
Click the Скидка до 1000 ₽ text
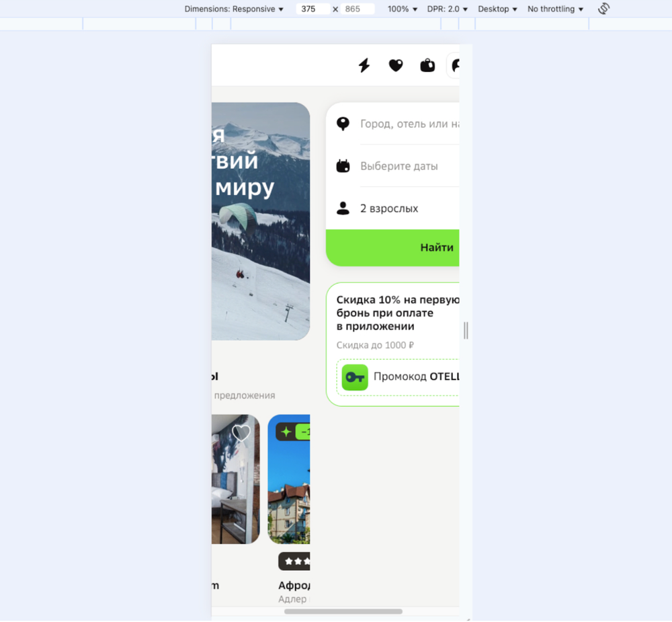[375, 345]
